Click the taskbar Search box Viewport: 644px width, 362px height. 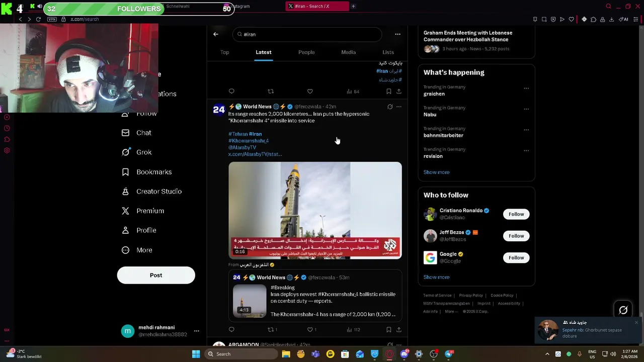pos(241,354)
